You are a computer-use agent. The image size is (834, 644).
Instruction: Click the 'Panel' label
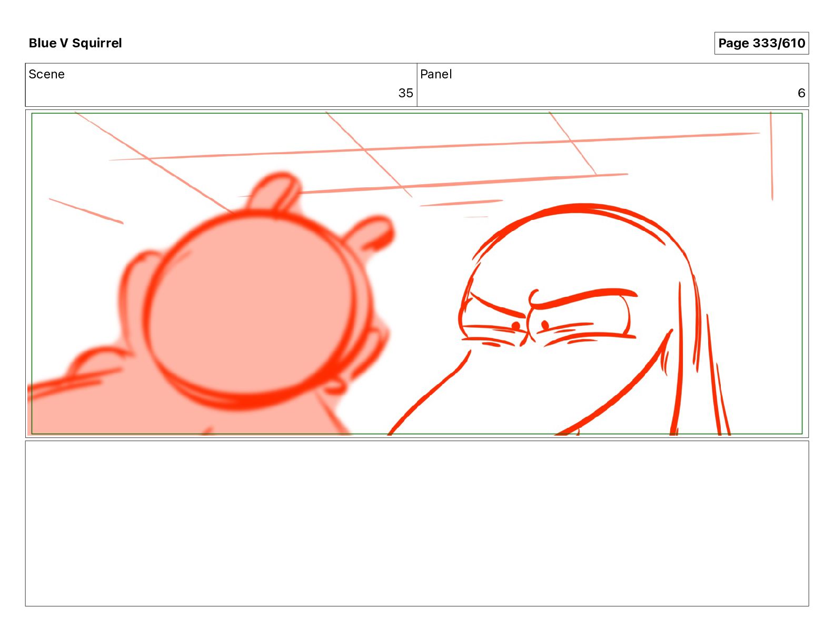tap(436, 74)
